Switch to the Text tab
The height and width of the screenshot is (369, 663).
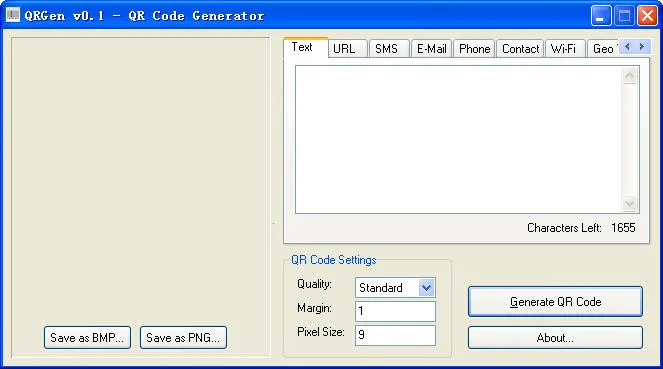306,47
